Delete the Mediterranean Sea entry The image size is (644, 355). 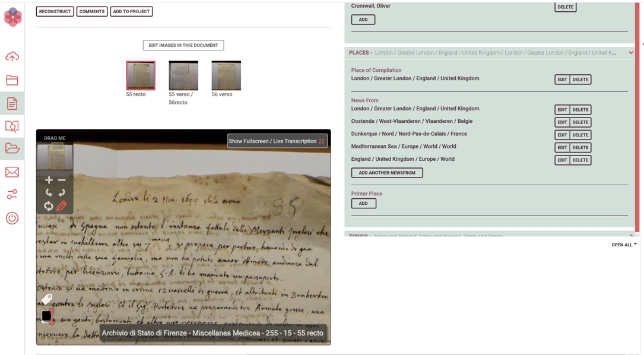pos(580,147)
